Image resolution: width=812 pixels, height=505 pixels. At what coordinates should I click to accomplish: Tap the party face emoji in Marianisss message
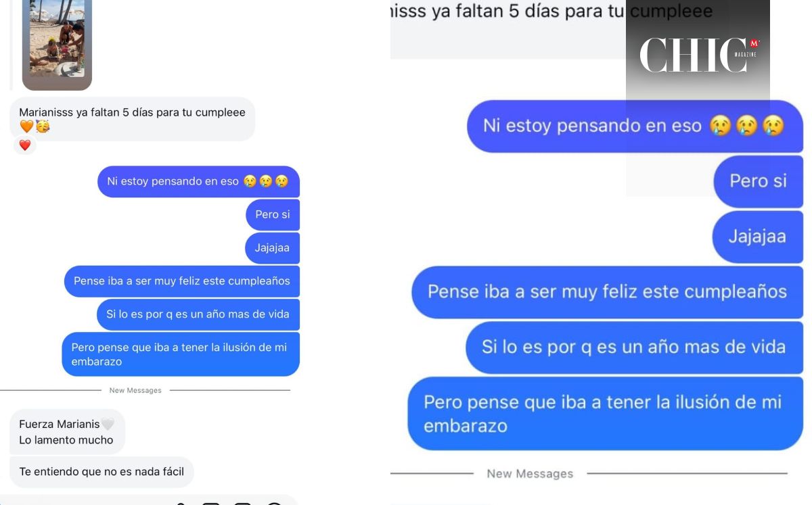pyautogui.click(x=43, y=126)
